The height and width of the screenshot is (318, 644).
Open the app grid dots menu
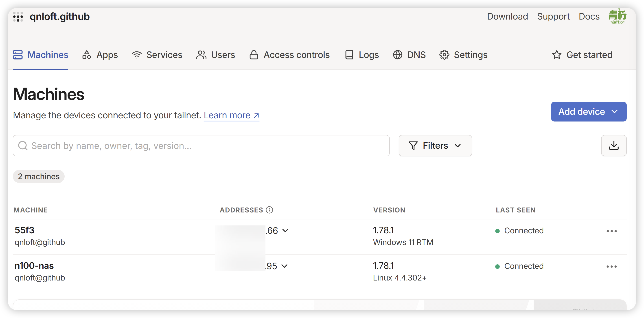tap(18, 17)
